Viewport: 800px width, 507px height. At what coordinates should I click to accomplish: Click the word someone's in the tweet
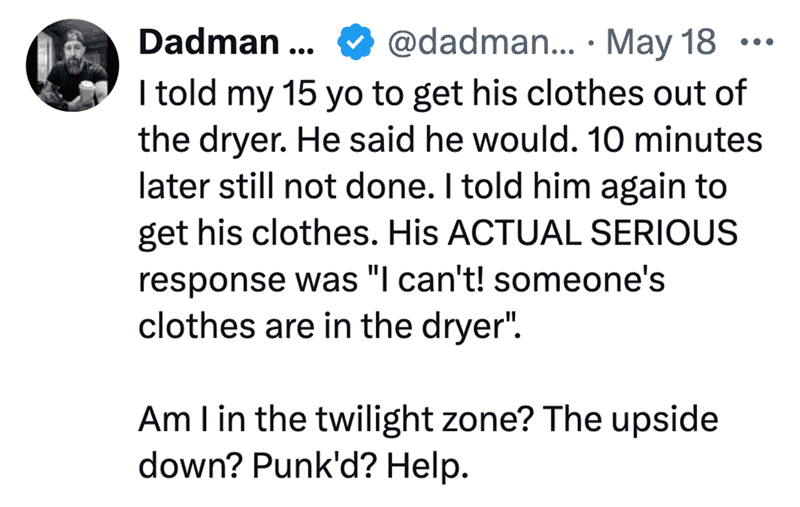[580, 279]
